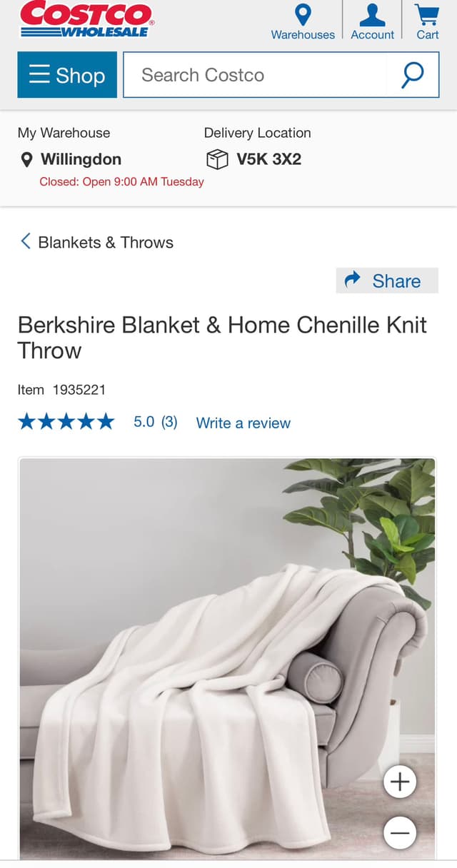Zoom out with the minus icon
The height and width of the screenshot is (868, 457).
(x=400, y=832)
